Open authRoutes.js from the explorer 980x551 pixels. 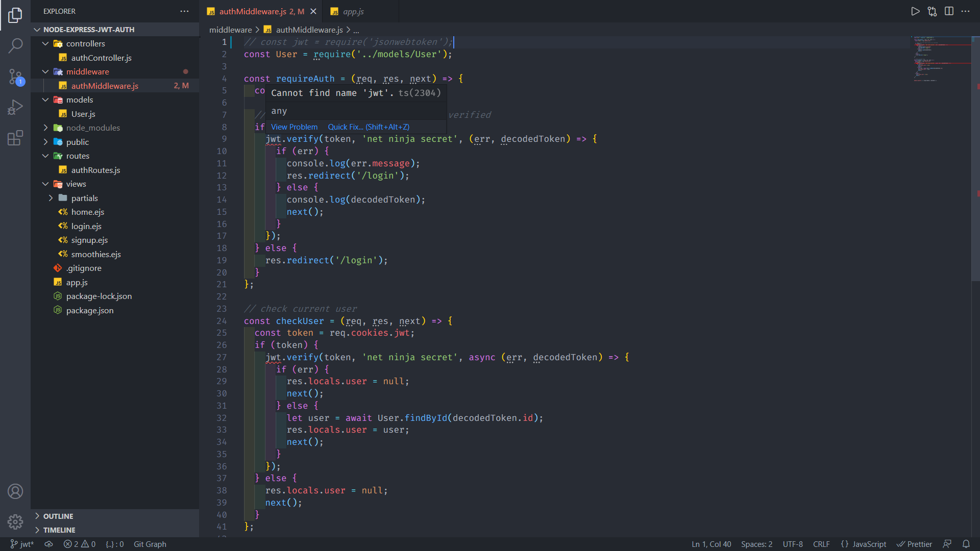click(x=95, y=170)
